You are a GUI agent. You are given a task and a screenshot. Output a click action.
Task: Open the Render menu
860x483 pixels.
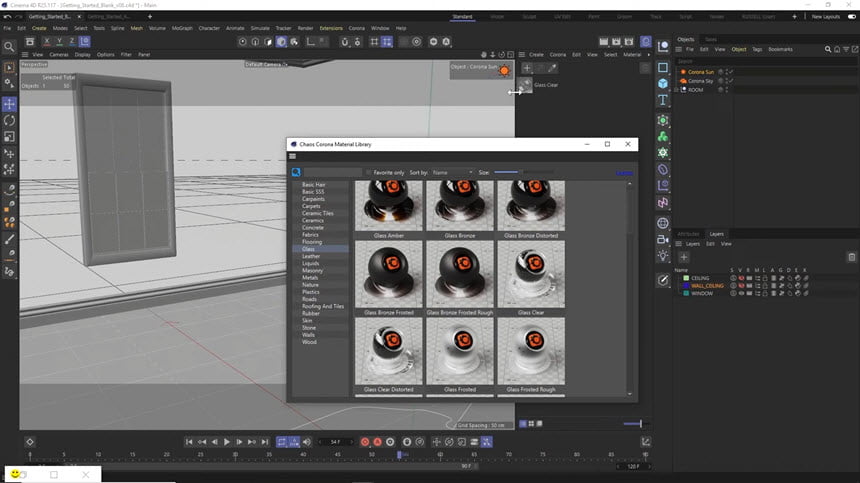pyautogui.click(x=305, y=28)
